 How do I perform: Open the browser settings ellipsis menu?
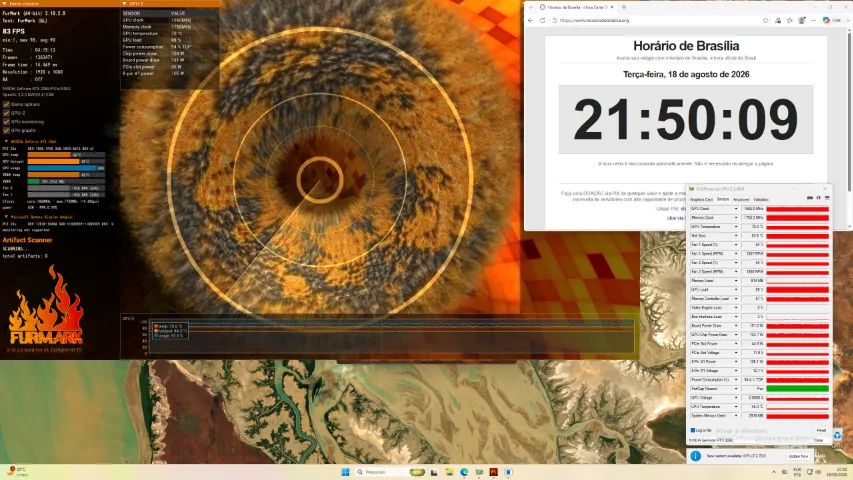tap(813, 20)
